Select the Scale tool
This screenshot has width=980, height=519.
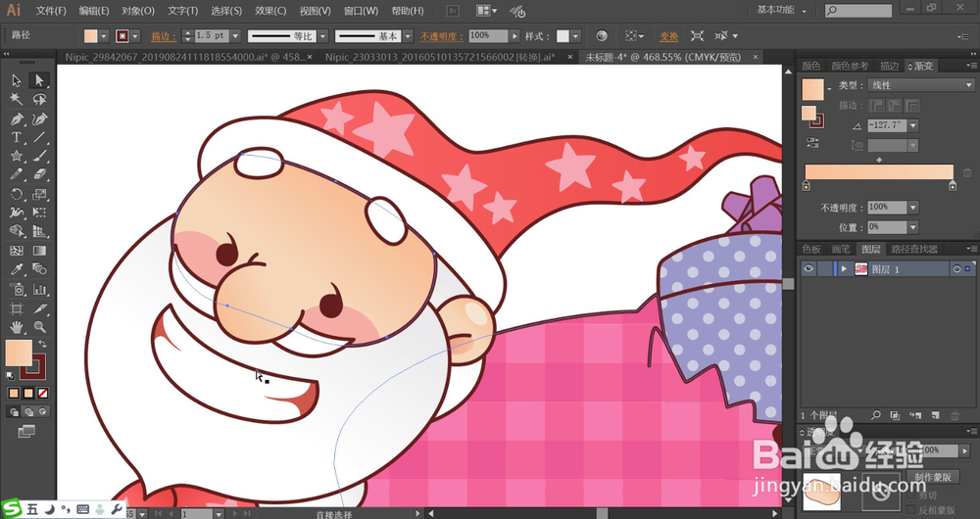(x=39, y=194)
